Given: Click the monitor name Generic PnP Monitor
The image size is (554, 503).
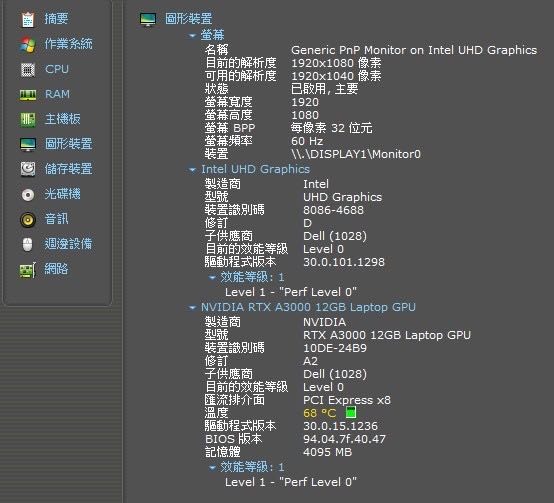Looking at the screenshot, I should [x=414, y=50].
